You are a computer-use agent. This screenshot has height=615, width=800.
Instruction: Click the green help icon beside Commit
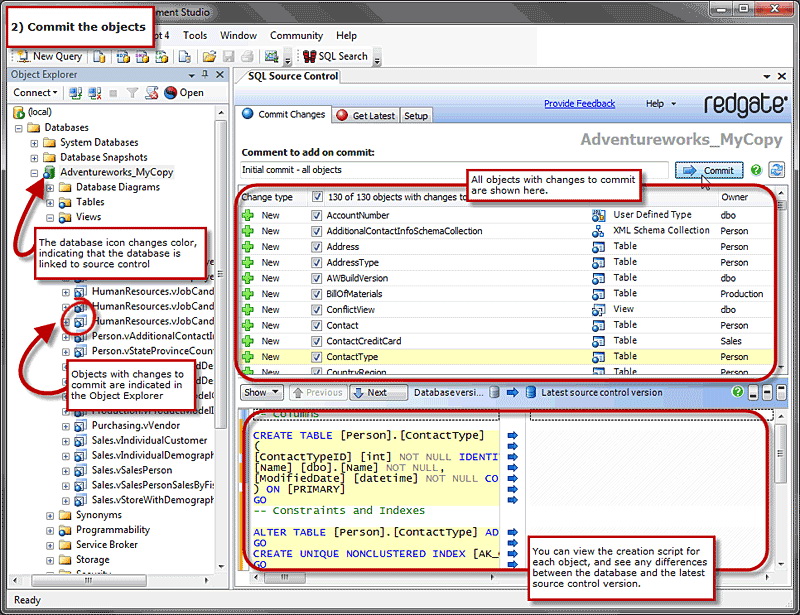coord(756,170)
